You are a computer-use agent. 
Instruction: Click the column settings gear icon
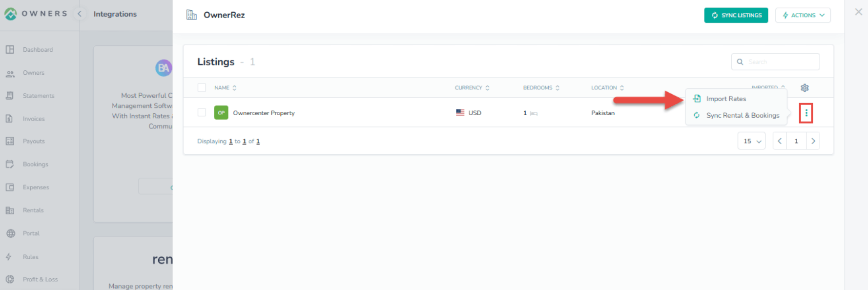(x=805, y=88)
